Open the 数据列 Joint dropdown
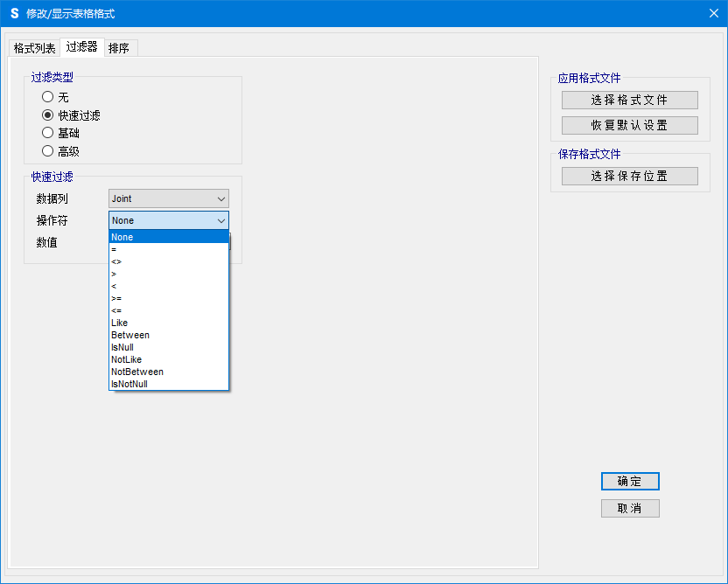The height and width of the screenshot is (584, 728). [168, 198]
